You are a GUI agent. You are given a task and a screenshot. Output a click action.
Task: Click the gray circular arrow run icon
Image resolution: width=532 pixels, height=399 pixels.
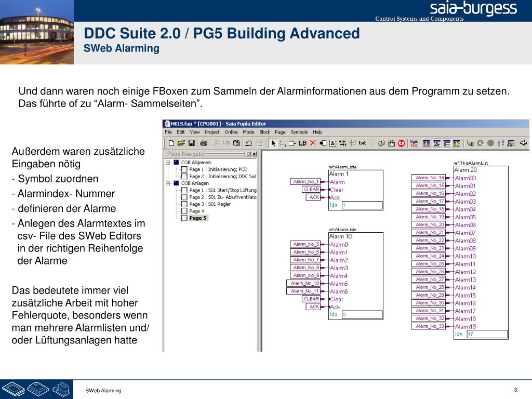(481, 143)
